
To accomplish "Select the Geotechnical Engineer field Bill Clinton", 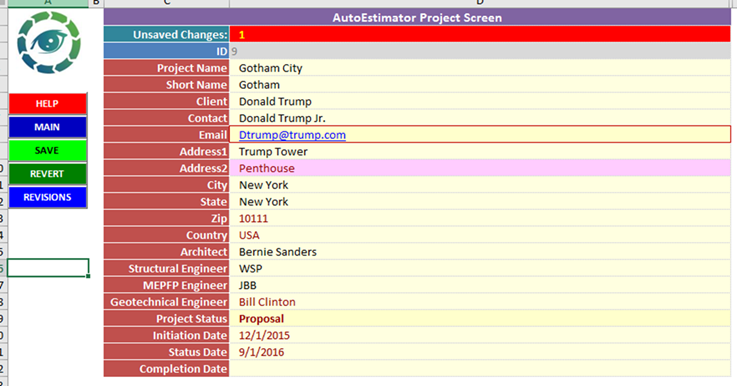I will pos(480,302).
